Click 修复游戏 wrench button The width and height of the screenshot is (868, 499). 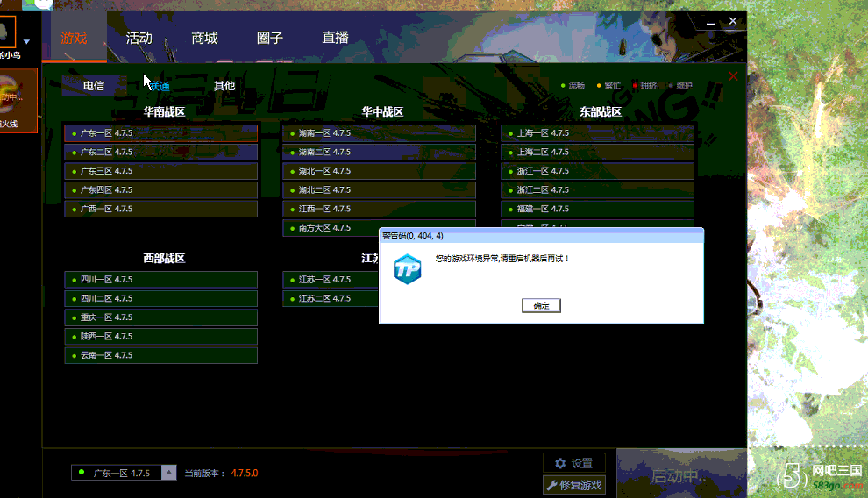click(574, 485)
